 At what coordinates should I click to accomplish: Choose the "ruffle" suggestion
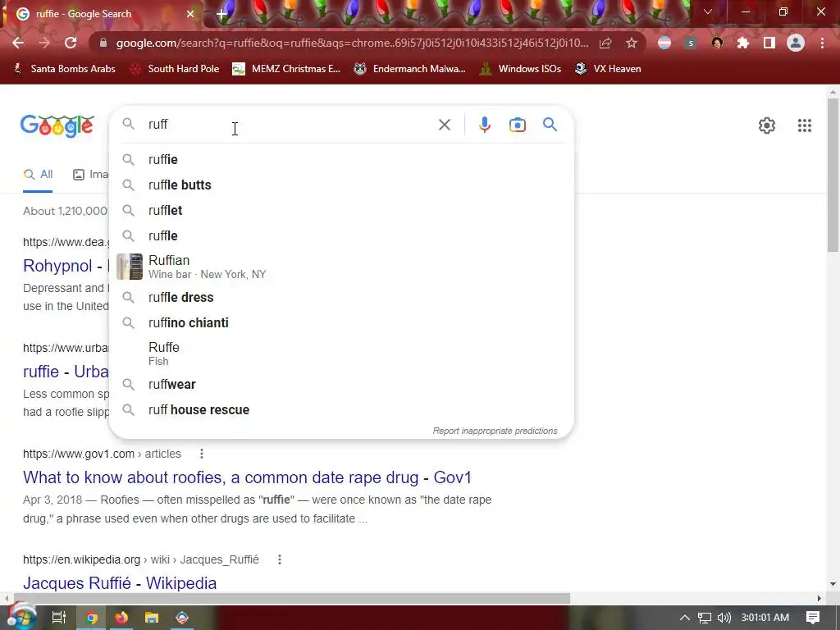click(341, 235)
